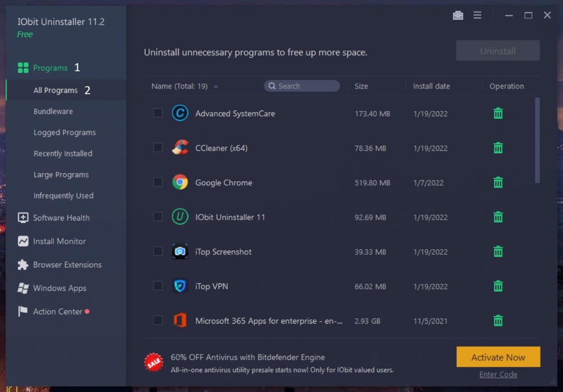The width and height of the screenshot is (563, 392).
Task: Focus the Search input field
Action: point(302,86)
